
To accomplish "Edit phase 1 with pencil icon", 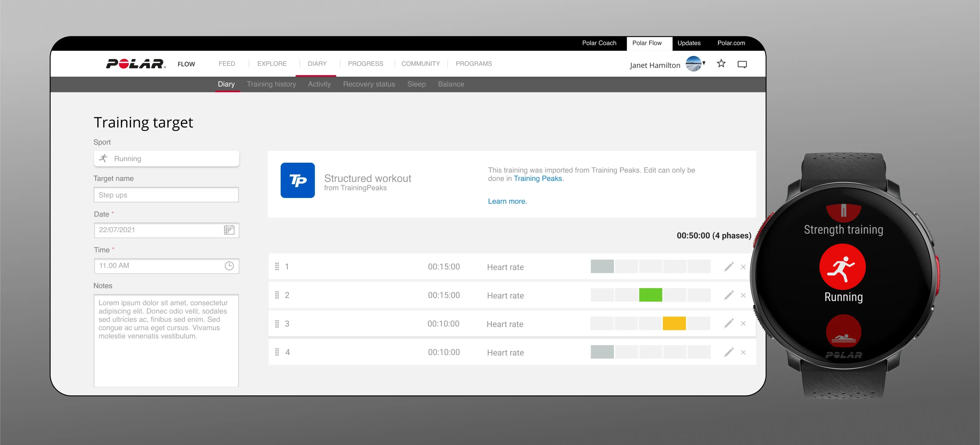I will pyautogui.click(x=729, y=267).
